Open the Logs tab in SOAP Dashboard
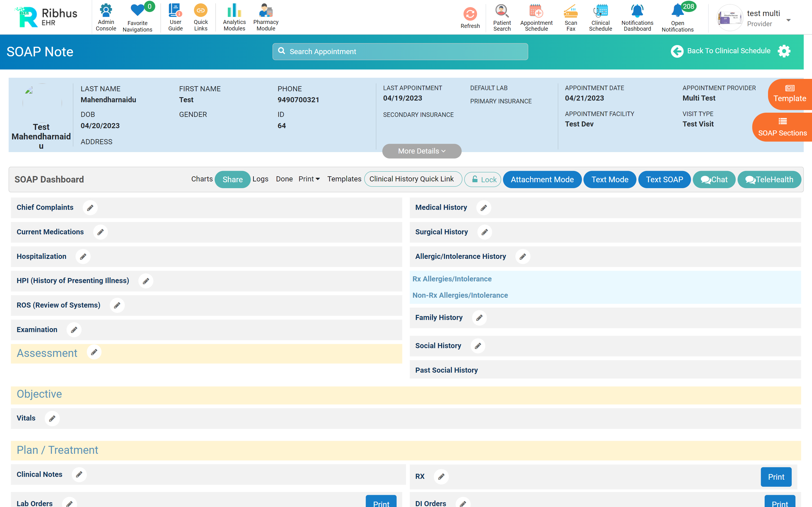 pyautogui.click(x=261, y=179)
